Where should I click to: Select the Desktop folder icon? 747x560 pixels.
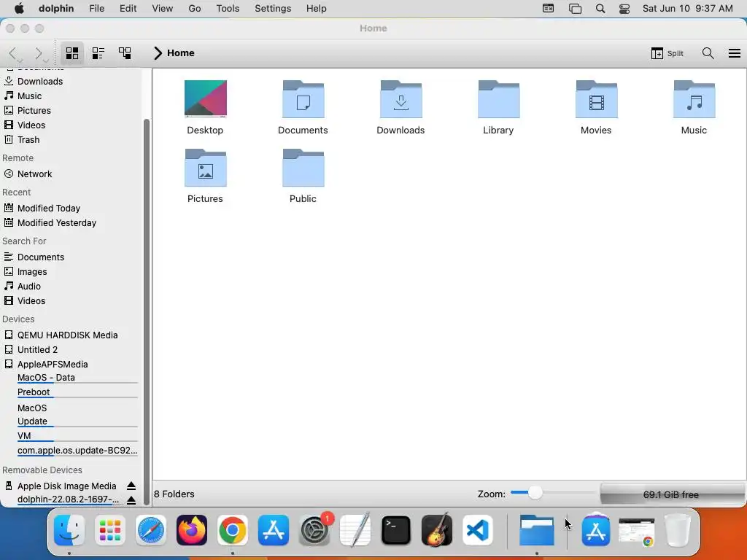(205, 98)
